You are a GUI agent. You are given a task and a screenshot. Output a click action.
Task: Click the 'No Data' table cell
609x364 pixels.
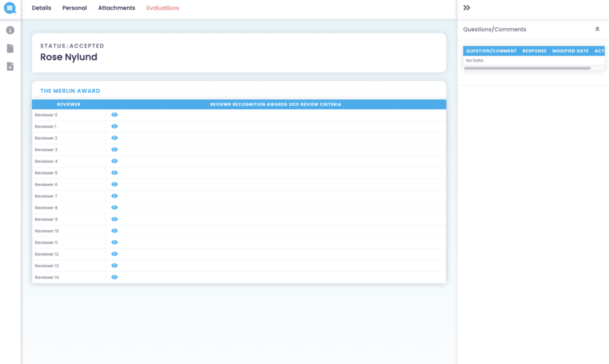point(475,61)
